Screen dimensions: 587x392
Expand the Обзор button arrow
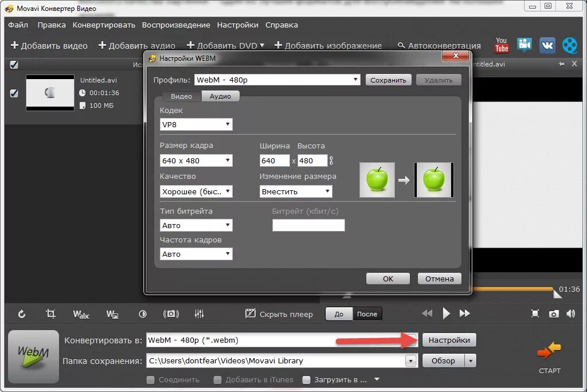pyautogui.click(x=471, y=361)
